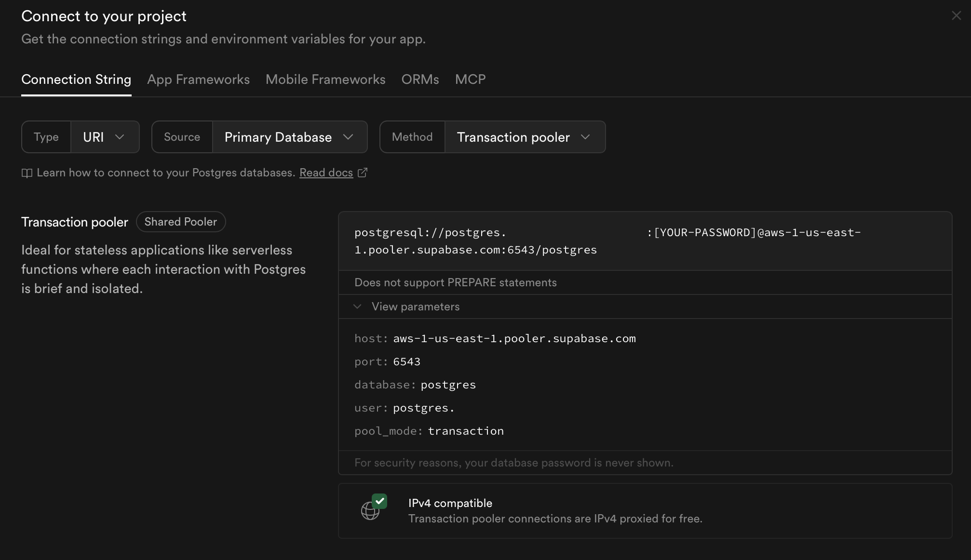Switch to the App Frameworks tab
The height and width of the screenshot is (560, 971).
coord(198,80)
